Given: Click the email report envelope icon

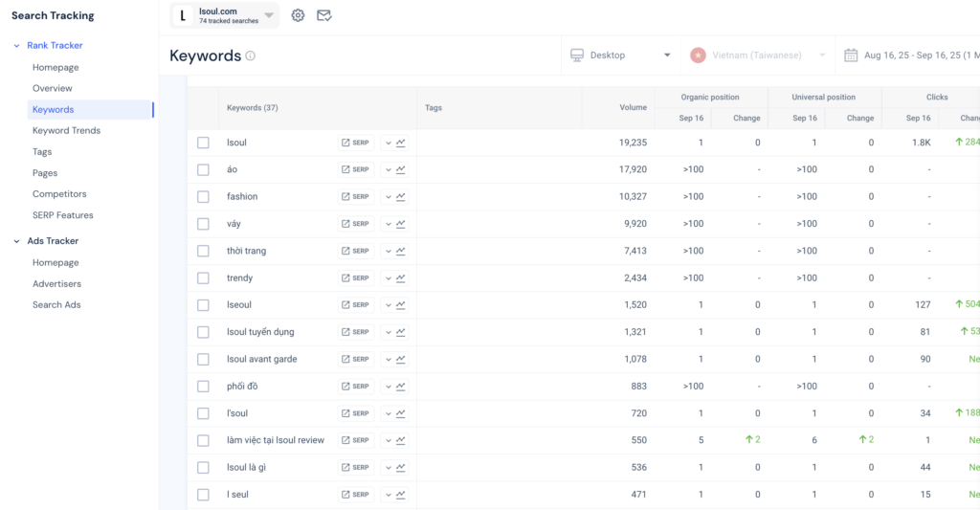Looking at the screenshot, I should point(324,15).
